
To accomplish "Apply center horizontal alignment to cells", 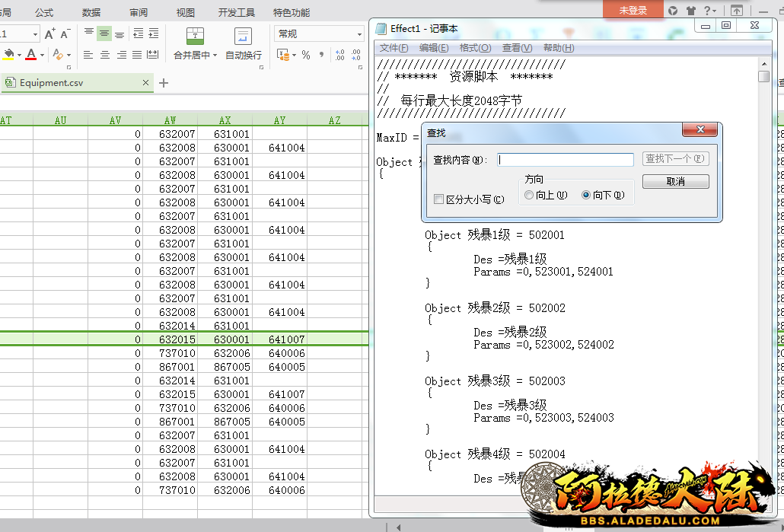I will point(105,55).
